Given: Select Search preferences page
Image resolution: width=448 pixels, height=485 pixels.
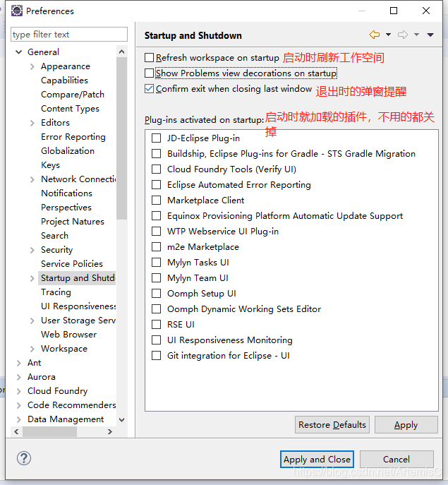Looking at the screenshot, I should [x=55, y=236].
